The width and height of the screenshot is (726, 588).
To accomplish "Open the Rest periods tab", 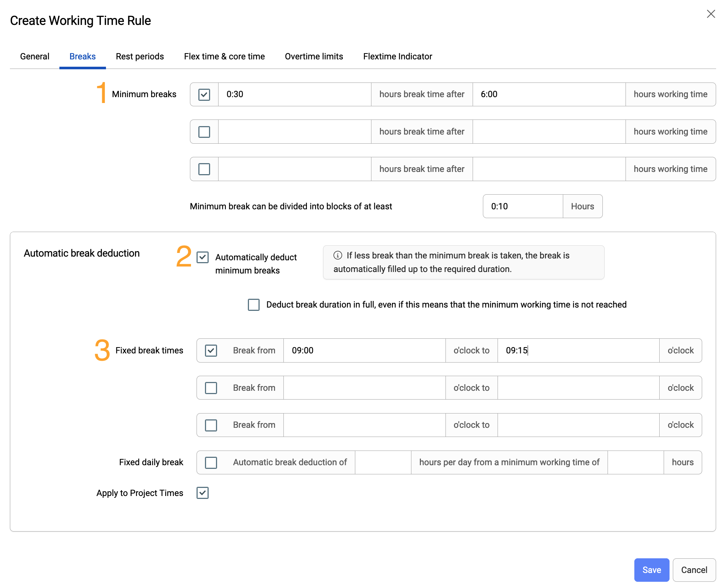I will (140, 56).
